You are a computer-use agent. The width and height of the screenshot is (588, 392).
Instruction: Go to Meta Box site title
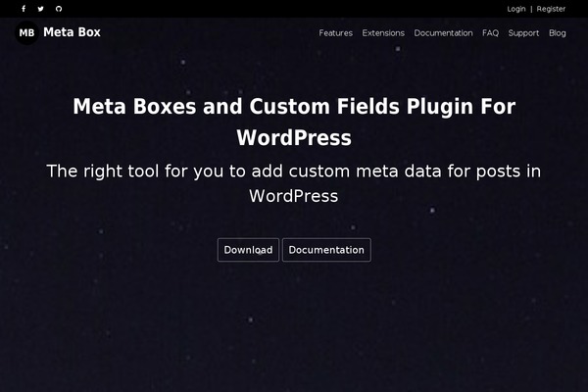(x=72, y=32)
